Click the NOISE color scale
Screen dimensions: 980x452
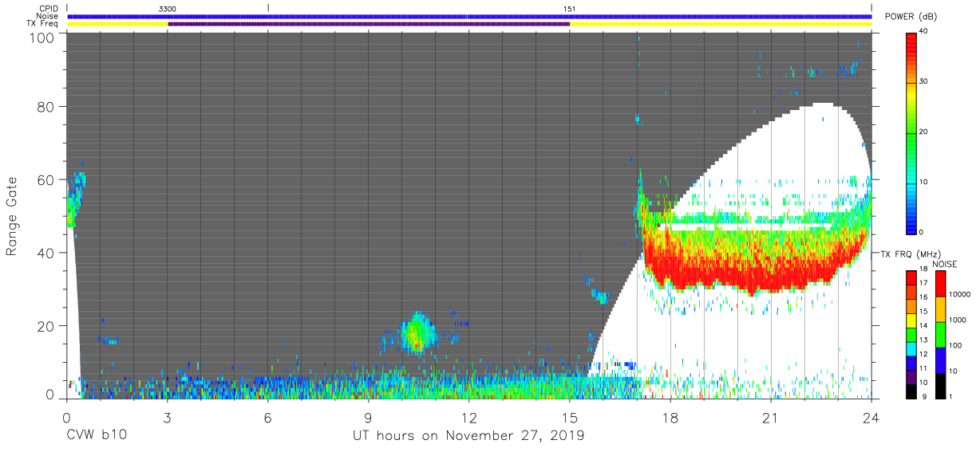(941, 335)
